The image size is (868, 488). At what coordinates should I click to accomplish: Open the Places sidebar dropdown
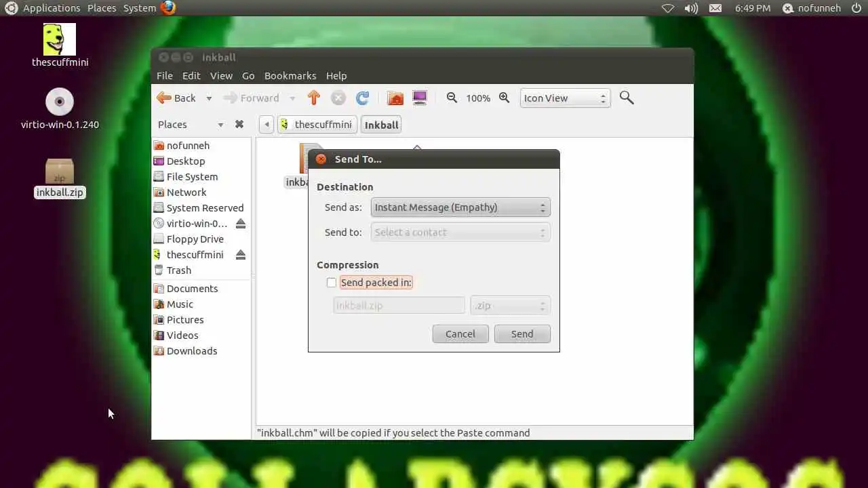(x=220, y=125)
